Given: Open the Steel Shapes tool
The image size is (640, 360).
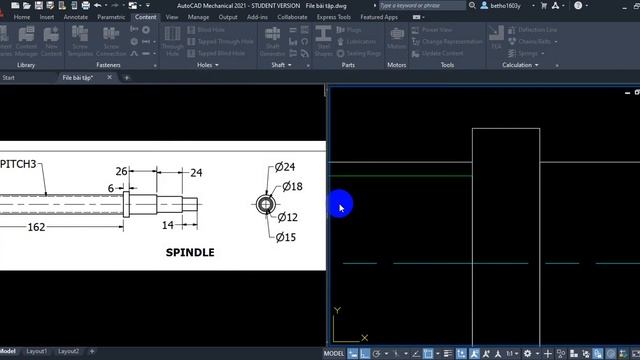Looking at the screenshot, I should [323, 41].
